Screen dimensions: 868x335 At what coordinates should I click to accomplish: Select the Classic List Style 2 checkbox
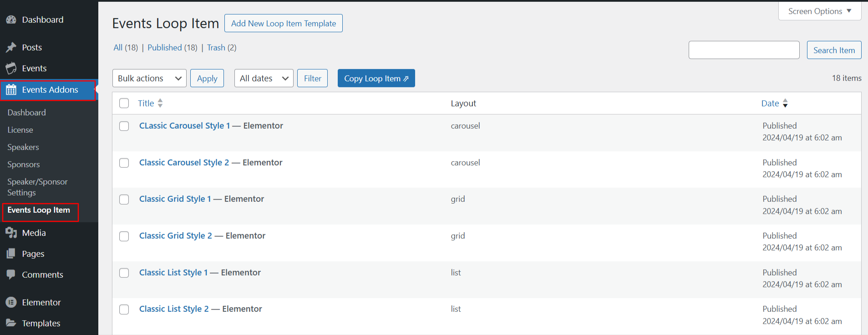click(124, 310)
